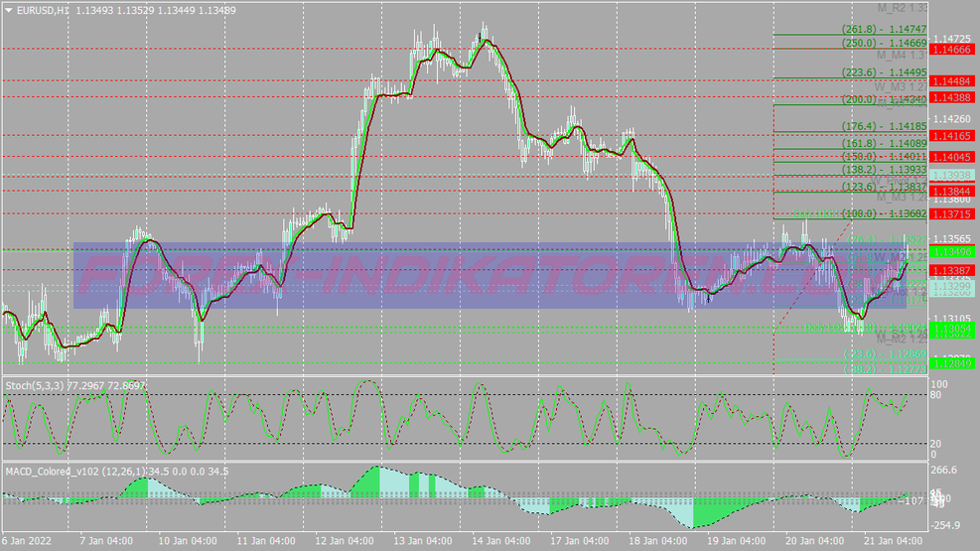Open the chart menu triangle beside EURUSD,H1
The width and height of the screenshot is (980, 551).
9,10
